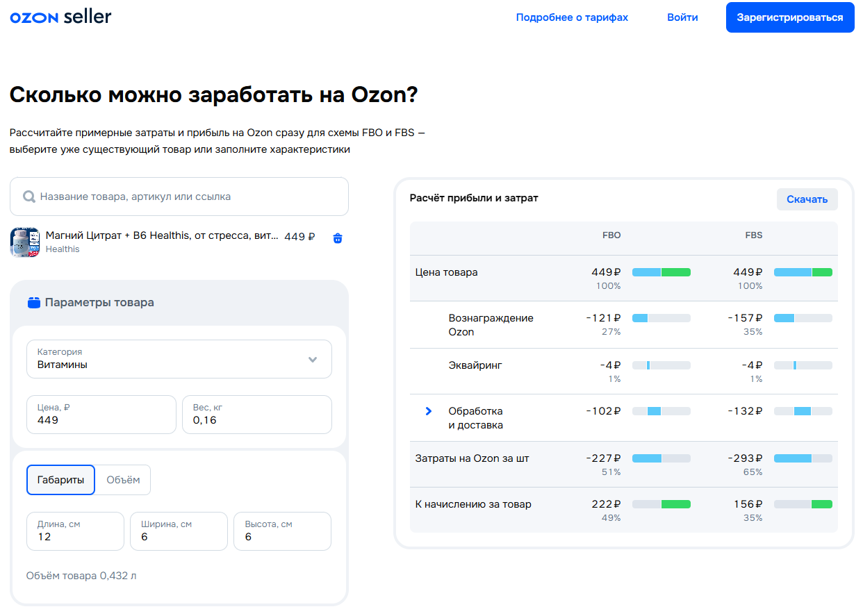Click the К начислению за товар label
Image resolution: width=863 pixels, height=616 pixels.
[473, 504]
